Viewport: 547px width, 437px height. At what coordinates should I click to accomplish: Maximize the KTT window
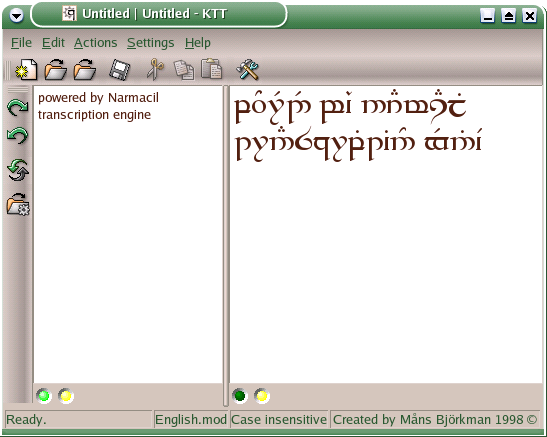click(x=508, y=16)
